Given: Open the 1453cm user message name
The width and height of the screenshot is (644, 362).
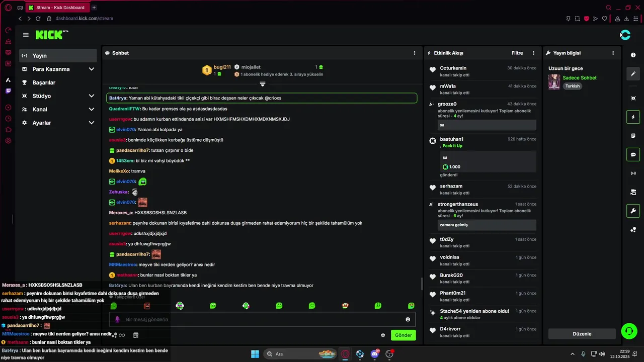Looking at the screenshot, I should [125, 161].
